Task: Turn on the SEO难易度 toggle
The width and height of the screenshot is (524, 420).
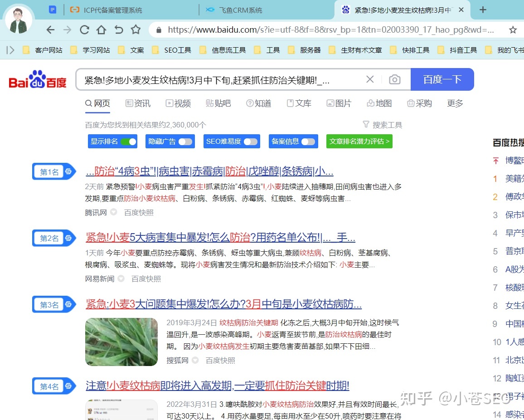Action: coord(250,142)
